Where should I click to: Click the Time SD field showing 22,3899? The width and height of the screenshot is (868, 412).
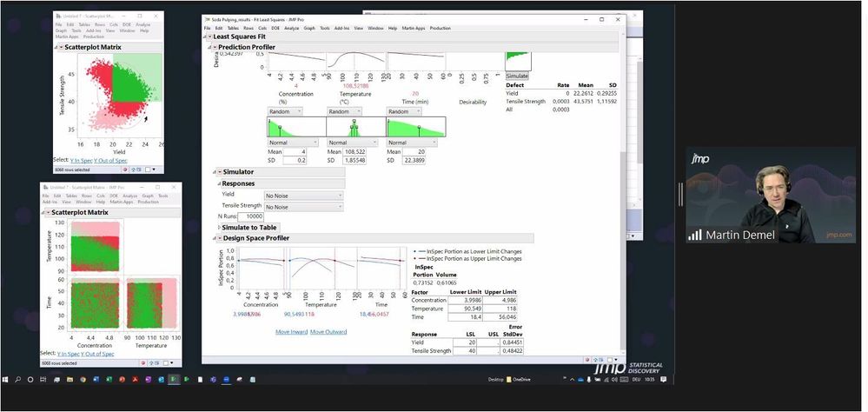click(413, 161)
